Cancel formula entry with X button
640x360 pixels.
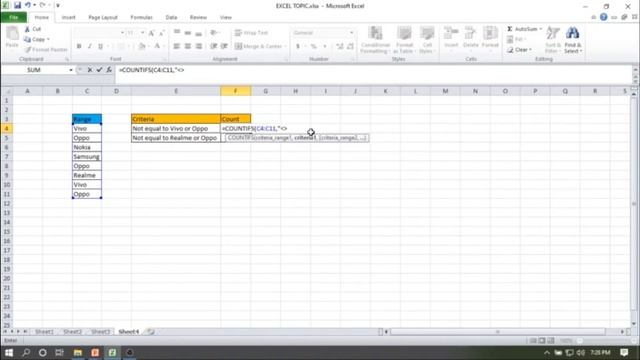[x=90, y=70]
